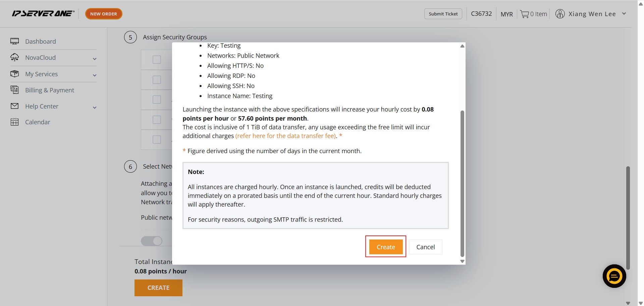
Task: Open the live chat bubble
Action: 614,276
